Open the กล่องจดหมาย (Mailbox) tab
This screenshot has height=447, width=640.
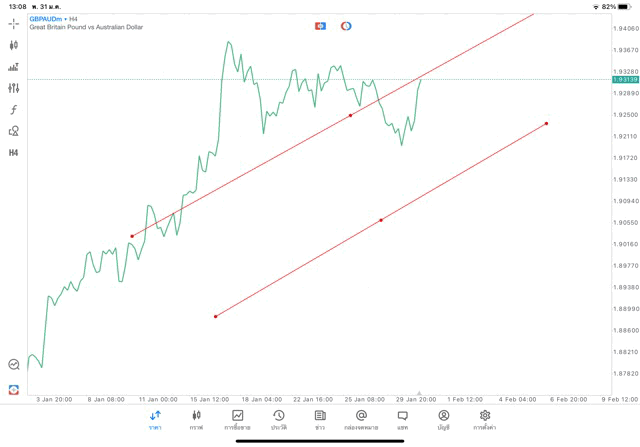point(361,420)
